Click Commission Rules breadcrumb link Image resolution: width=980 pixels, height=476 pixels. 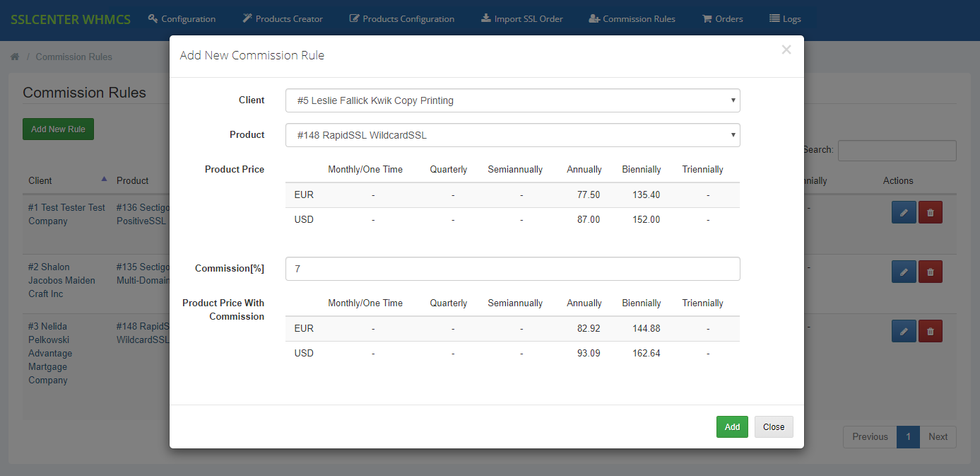74,57
